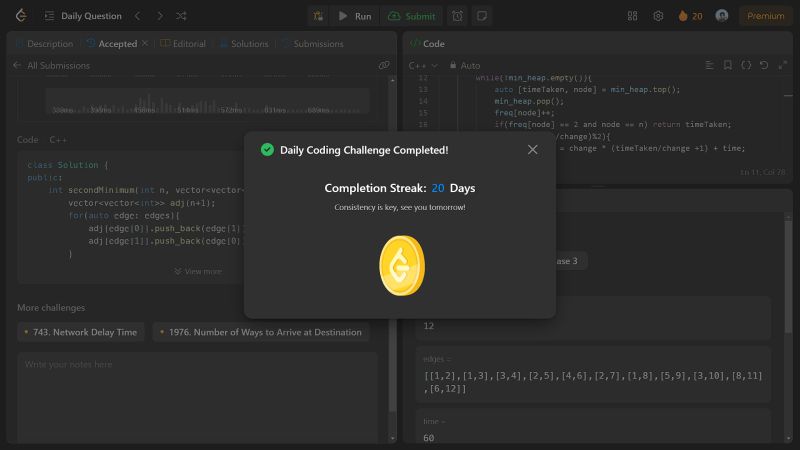800x450 pixels.
Task: Reset code with the undo arrow icon
Action: click(x=764, y=65)
